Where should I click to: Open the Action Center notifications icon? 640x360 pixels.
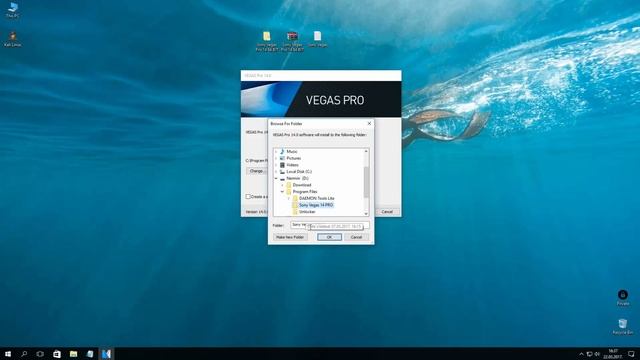tap(631, 354)
